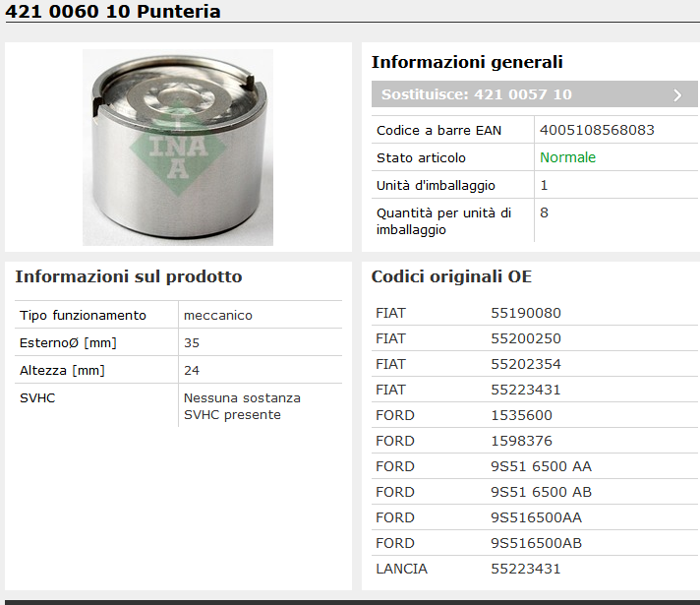Click the Codici originali OE heading
Image resolution: width=700 pixels, height=605 pixels.
coord(451,276)
